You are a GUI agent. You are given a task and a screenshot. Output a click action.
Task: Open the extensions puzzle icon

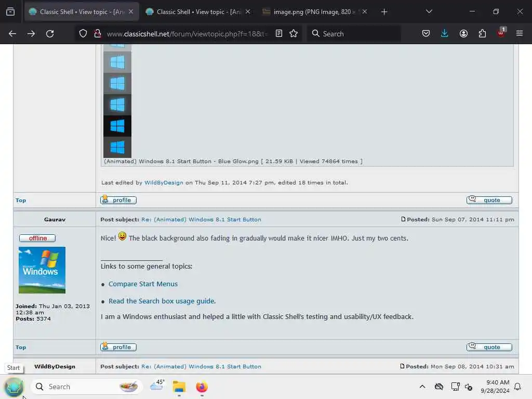(x=482, y=34)
